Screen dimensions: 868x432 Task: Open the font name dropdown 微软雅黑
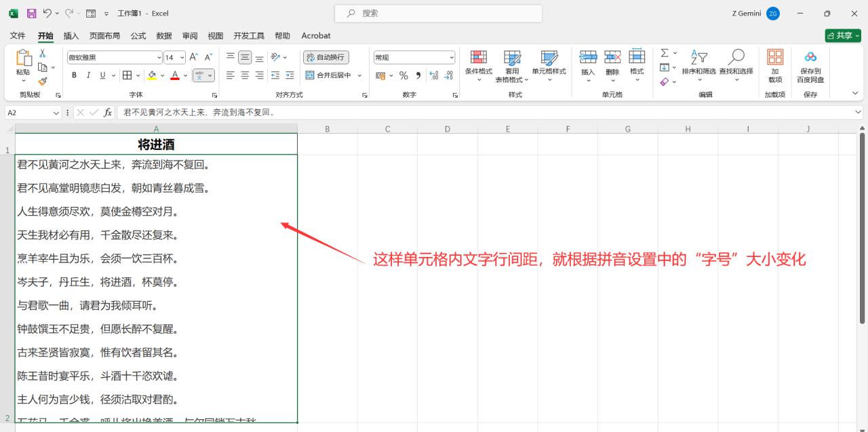pos(159,58)
